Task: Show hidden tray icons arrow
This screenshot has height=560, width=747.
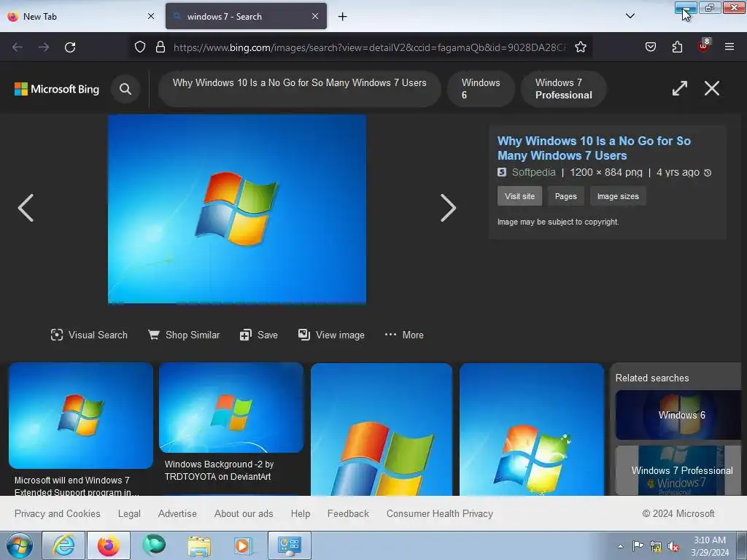Action: (x=620, y=546)
